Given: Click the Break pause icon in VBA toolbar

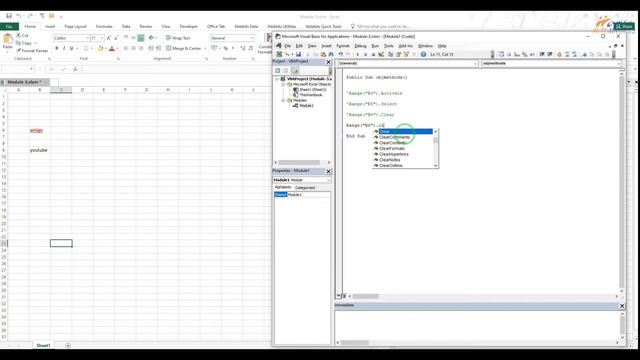Looking at the screenshot, I should point(366,54).
